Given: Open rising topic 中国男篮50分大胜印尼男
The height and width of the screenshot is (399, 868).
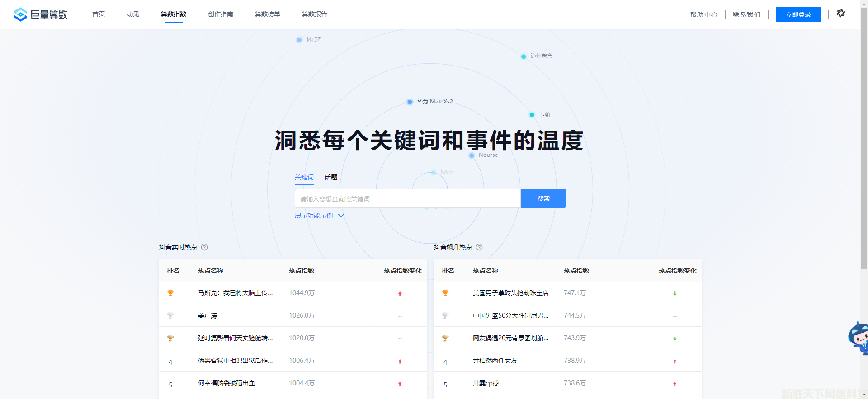Looking at the screenshot, I should point(511,315).
